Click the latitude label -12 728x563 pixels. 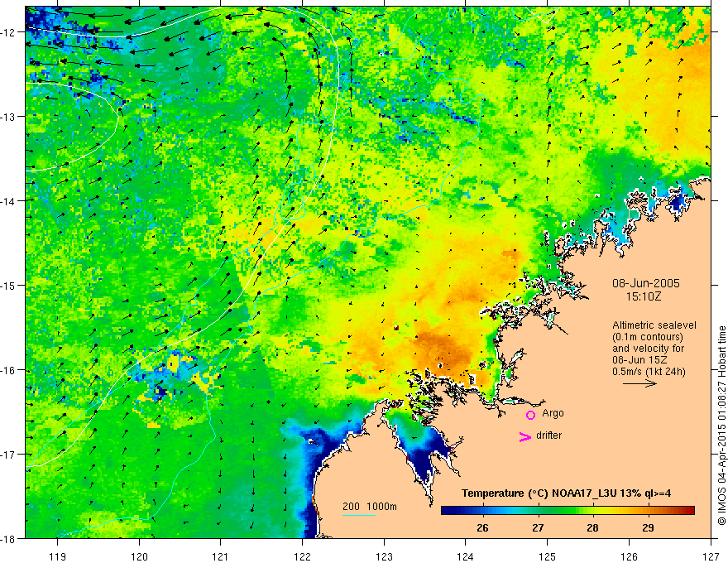(x=9, y=32)
